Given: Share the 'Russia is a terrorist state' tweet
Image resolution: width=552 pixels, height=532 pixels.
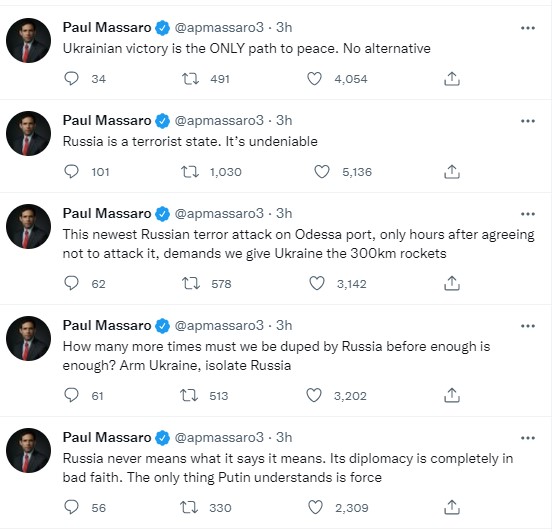Looking at the screenshot, I should click(x=452, y=172).
